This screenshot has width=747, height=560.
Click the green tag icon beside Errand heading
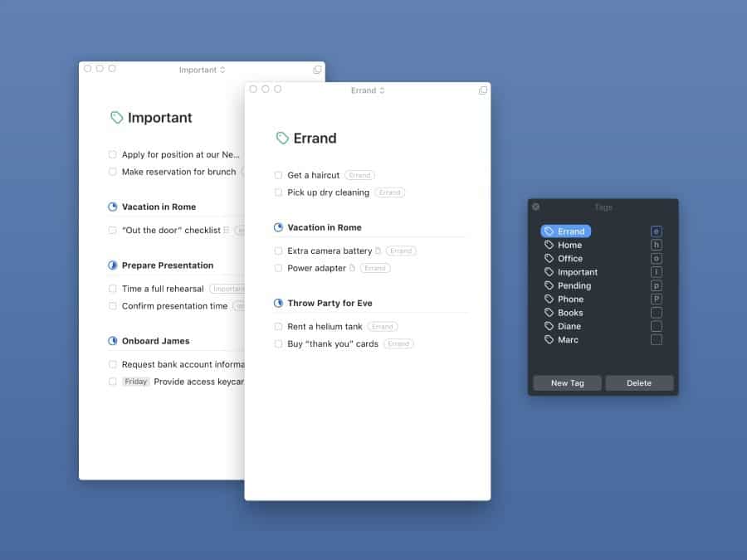[x=282, y=139]
